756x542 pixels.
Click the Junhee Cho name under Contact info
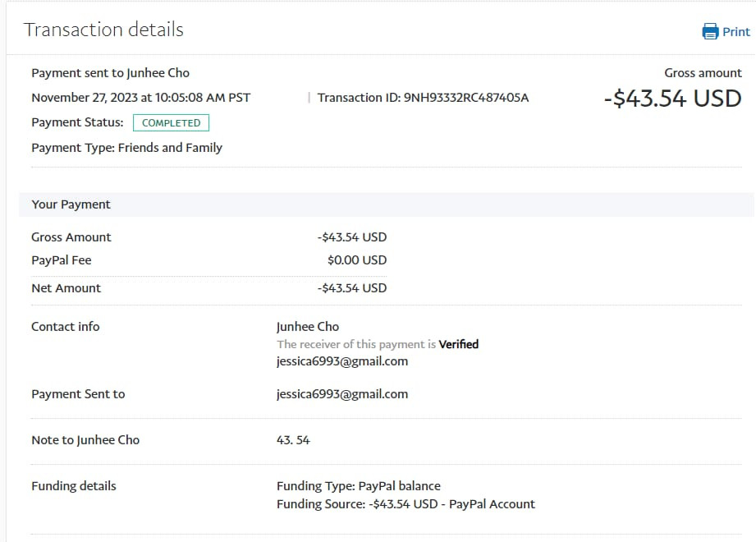click(x=308, y=327)
